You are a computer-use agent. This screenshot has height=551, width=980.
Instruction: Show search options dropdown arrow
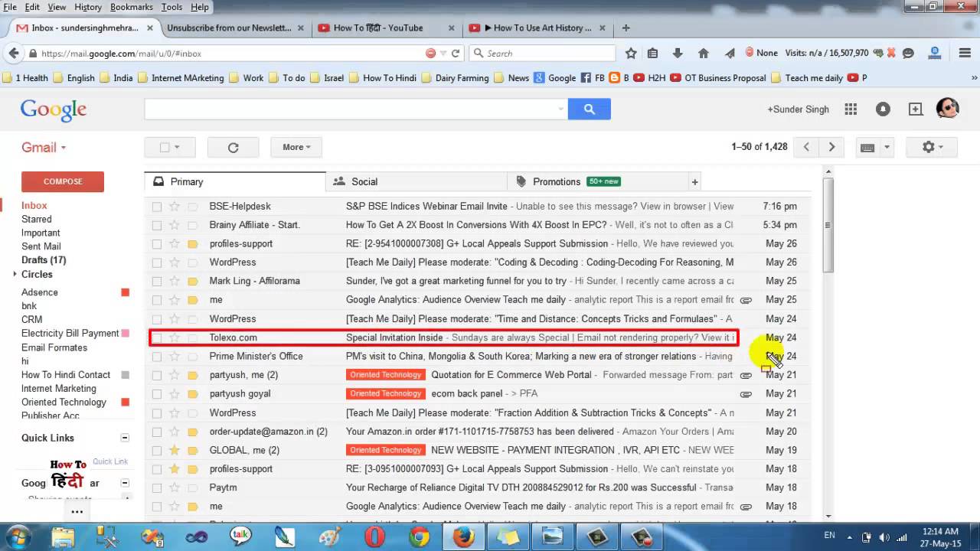560,109
